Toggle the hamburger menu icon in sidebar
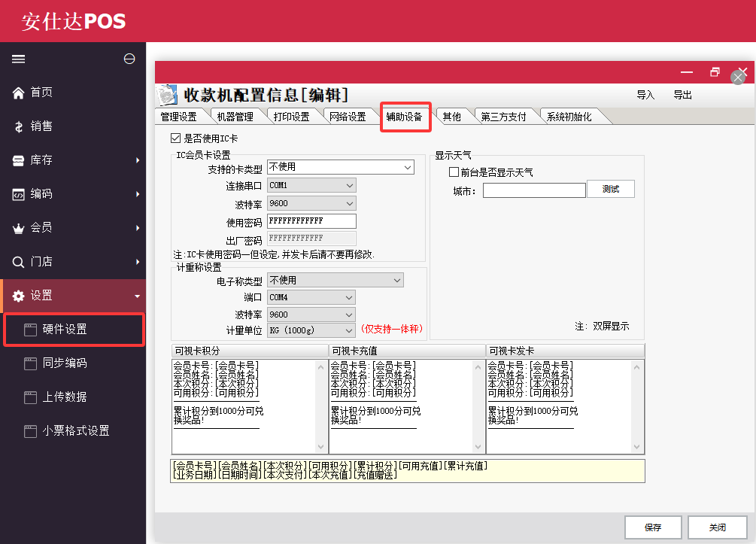 click(18, 59)
